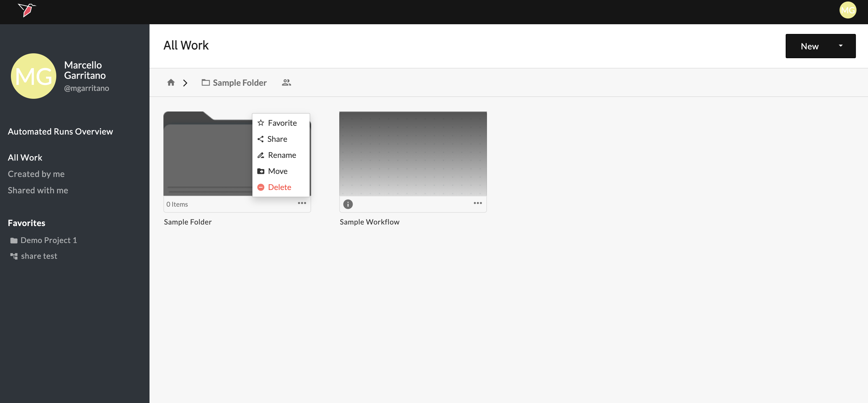Screen dimensions: 868x403
Task: Click the home breadcrumb icon
Action: click(x=171, y=82)
